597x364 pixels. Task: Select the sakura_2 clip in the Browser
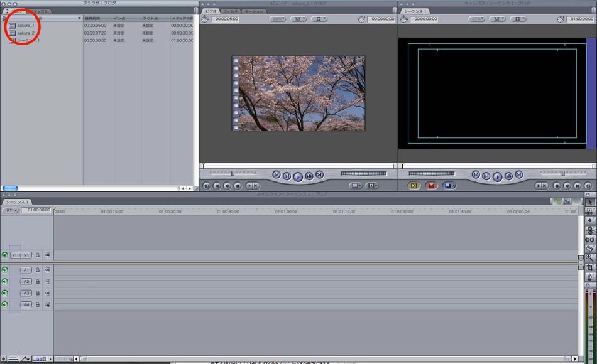tap(26, 33)
